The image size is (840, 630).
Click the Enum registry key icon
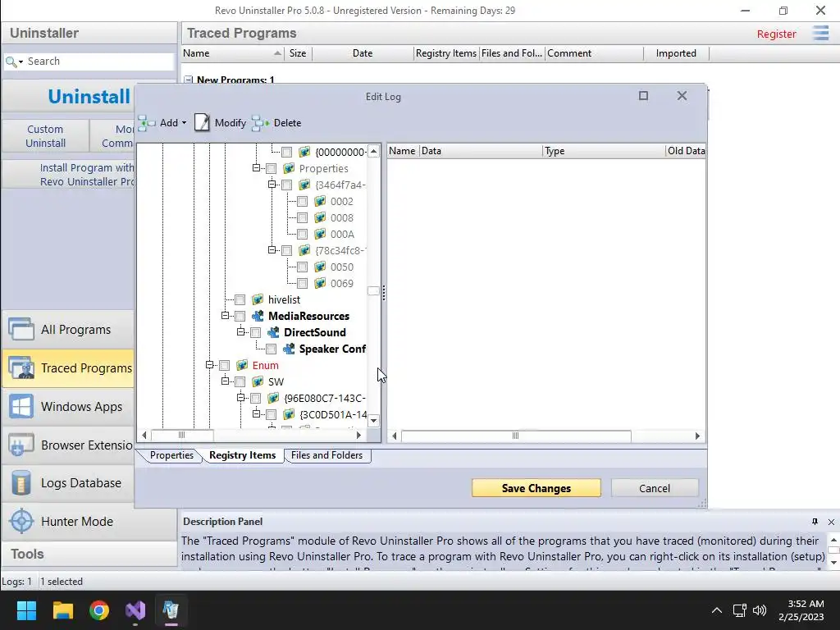click(242, 365)
